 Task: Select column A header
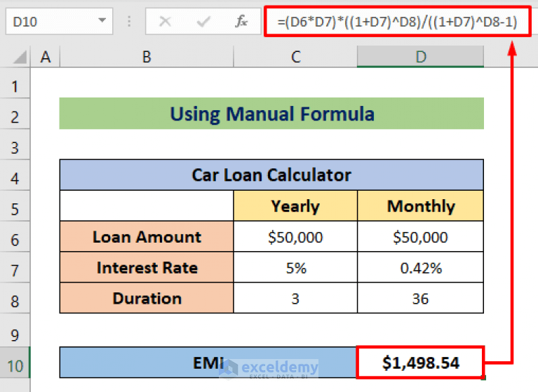[46, 57]
